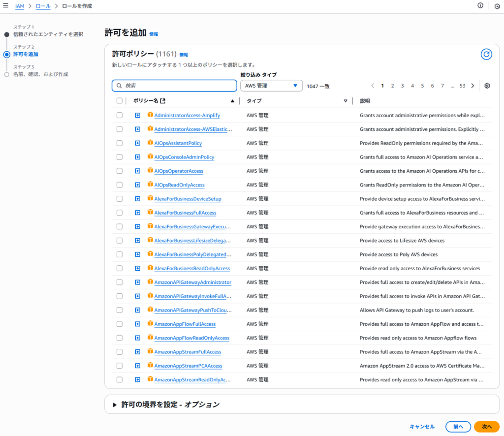Expand AmazonAppStreamReadOnlyAc row details
504x436 pixels.
point(138,380)
